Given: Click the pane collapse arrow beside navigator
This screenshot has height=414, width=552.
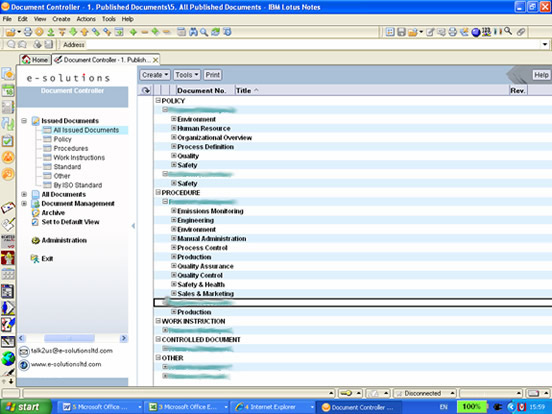Looking at the screenshot, I should pyautogui.click(x=133, y=226).
